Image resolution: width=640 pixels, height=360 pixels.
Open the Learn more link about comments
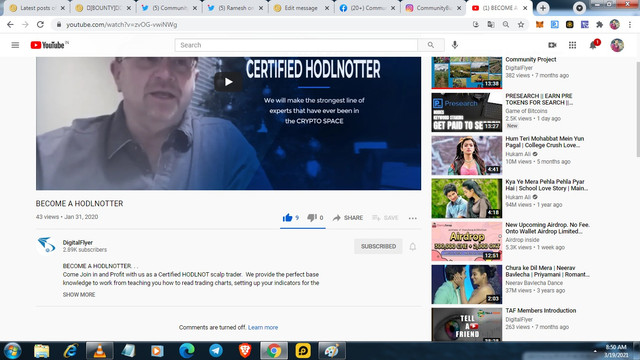(x=263, y=327)
